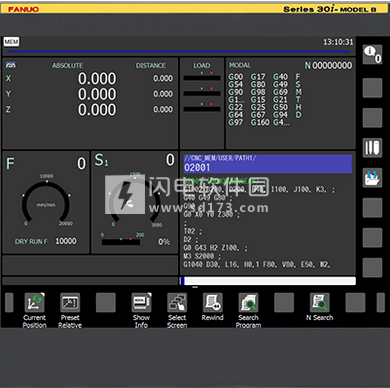Click the clock reading 13:10:31
This screenshot has width=390, height=388.
[x=338, y=42]
